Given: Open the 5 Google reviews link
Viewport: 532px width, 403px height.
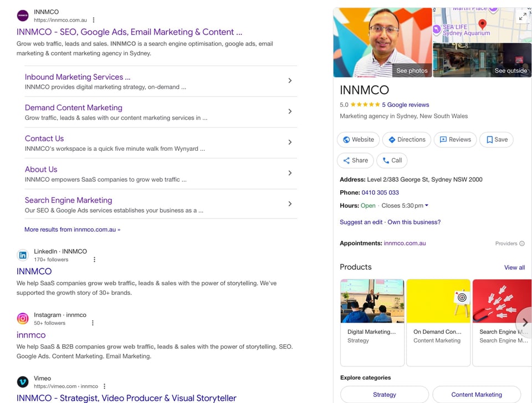Looking at the screenshot, I should (x=406, y=105).
